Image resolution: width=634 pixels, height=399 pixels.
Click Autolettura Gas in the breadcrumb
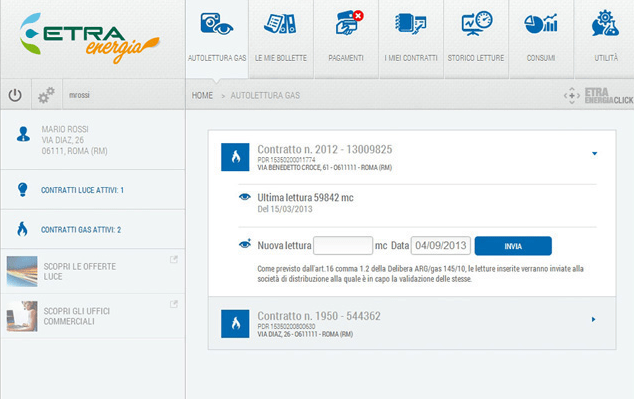[265, 95]
